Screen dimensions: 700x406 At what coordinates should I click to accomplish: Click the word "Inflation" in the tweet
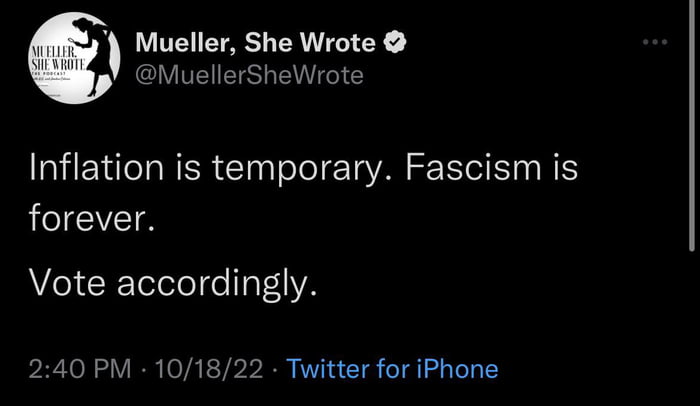coord(96,165)
